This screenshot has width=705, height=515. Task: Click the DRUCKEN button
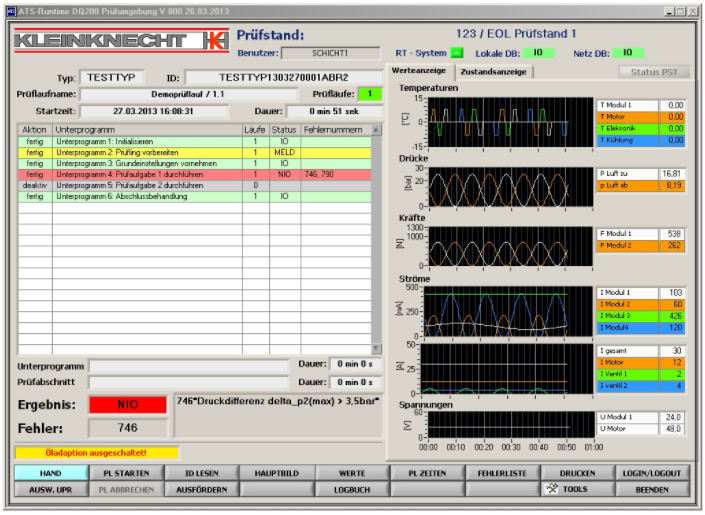tap(577, 473)
